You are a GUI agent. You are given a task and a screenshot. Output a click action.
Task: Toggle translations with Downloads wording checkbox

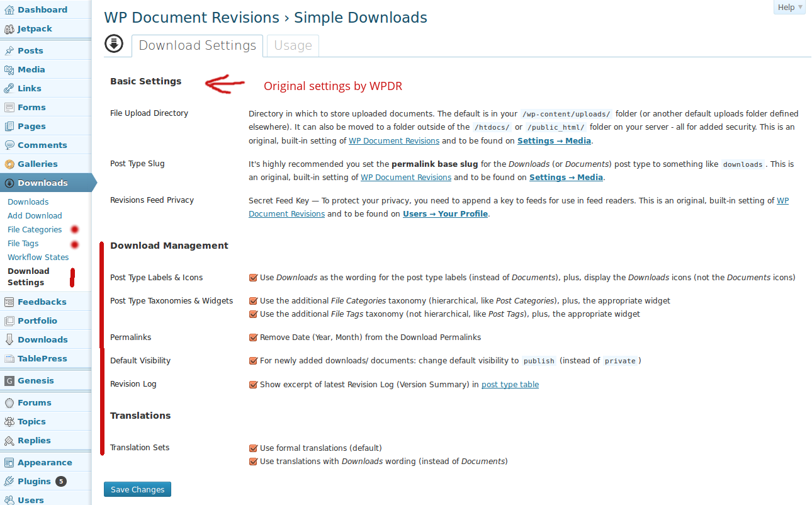(x=254, y=462)
